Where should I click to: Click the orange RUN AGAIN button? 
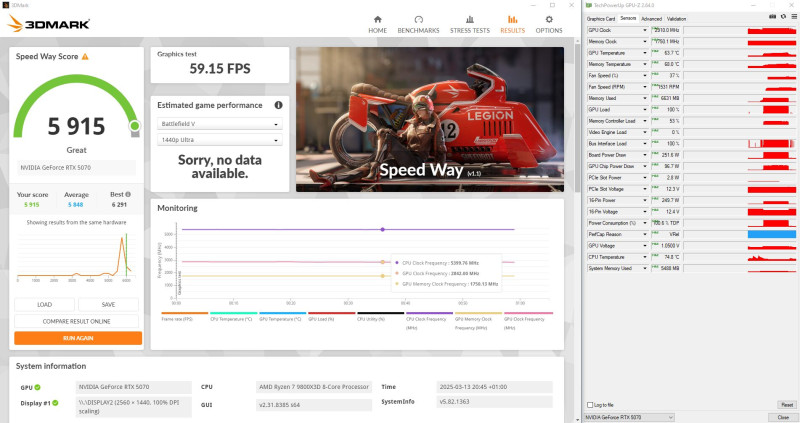click(x=78, y=338)
